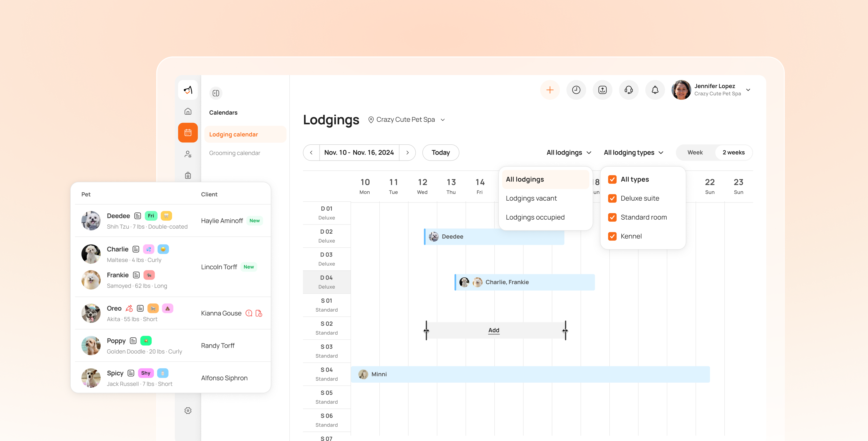This screenshot has width=868, height=441.
Task: Expand the Jennifer Lopez account menu chevron
Action: coord(748,90)
